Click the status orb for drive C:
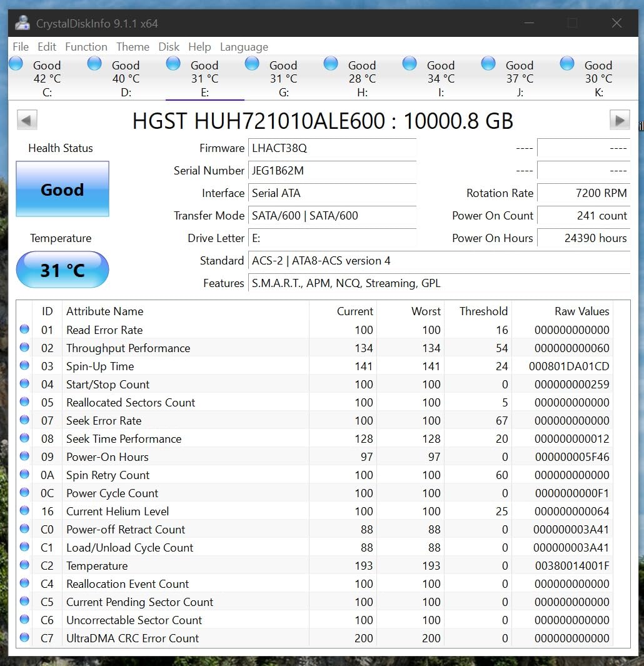The height and width of the screenshot is (666, 644). click(x=16, y=63)
